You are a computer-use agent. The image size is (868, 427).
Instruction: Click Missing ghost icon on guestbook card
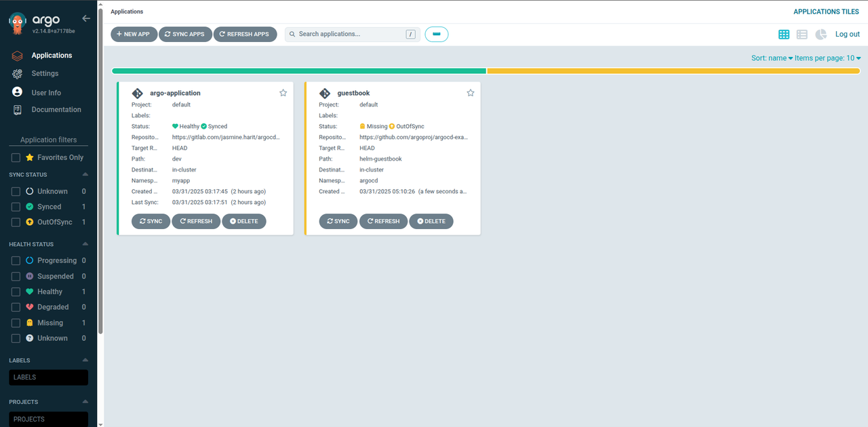pyautogui.click(x=363, y=126)
